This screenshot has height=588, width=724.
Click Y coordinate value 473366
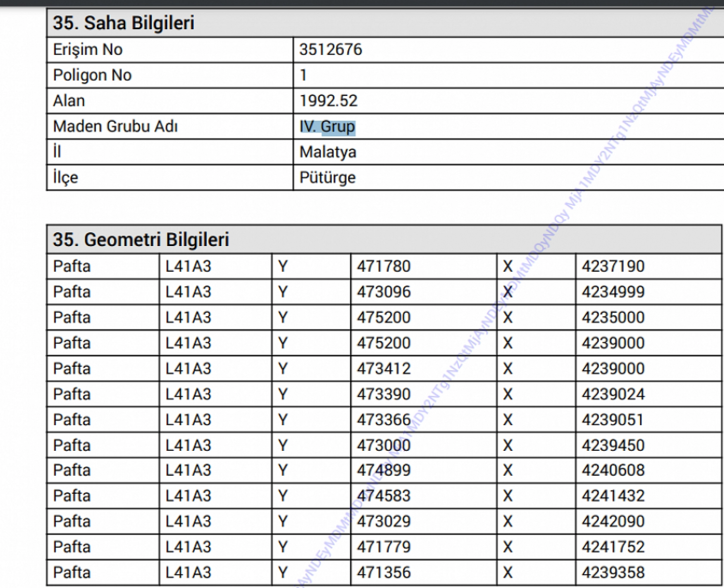point(384,420)
